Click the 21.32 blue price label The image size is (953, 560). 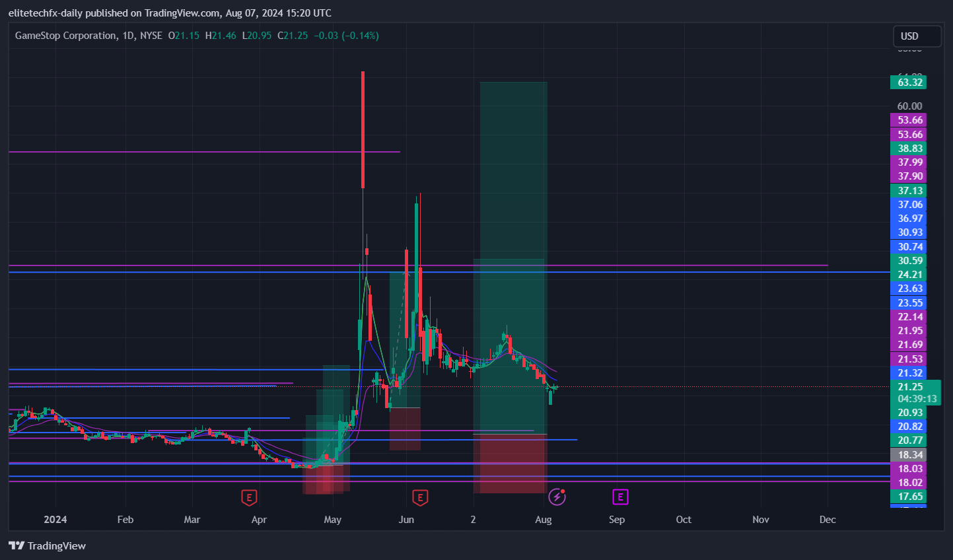coord(909,373)
